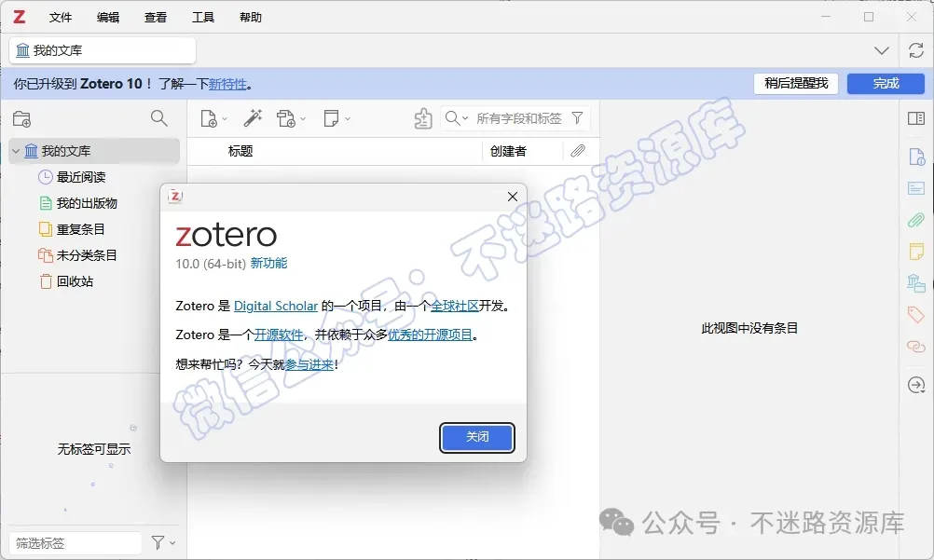Sort by the 标题 column header
Image resolution: width=934 pixels, height=560 pixels.
coord(240,151)
